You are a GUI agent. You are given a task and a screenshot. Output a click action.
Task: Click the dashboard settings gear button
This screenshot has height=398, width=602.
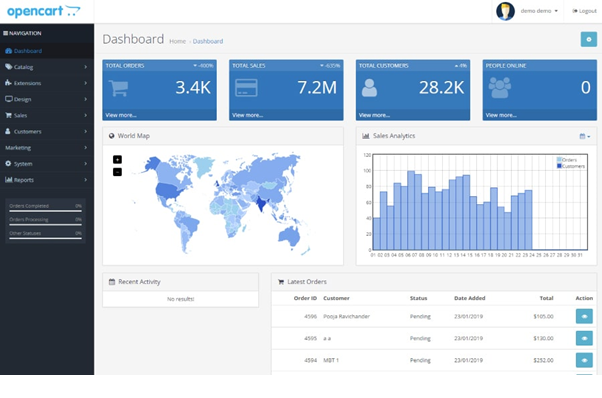pyautogui.click(x=589, y=39)
